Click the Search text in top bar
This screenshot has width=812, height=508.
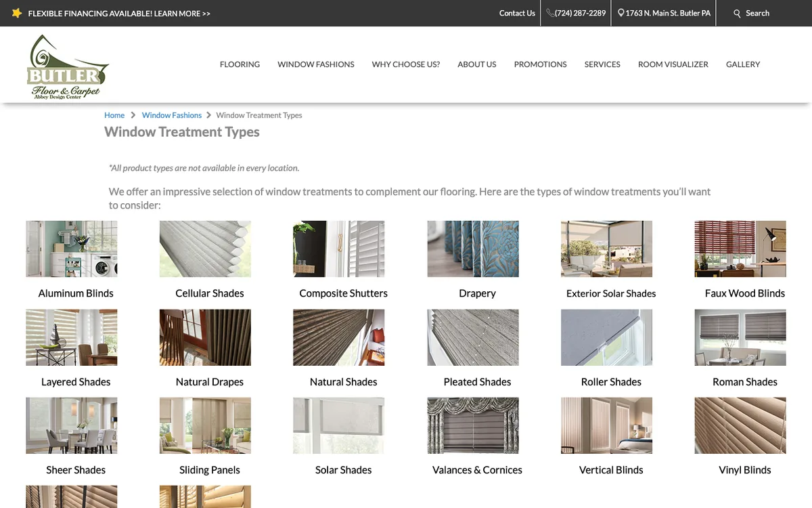pyautogui.click(x=757, y=13)
